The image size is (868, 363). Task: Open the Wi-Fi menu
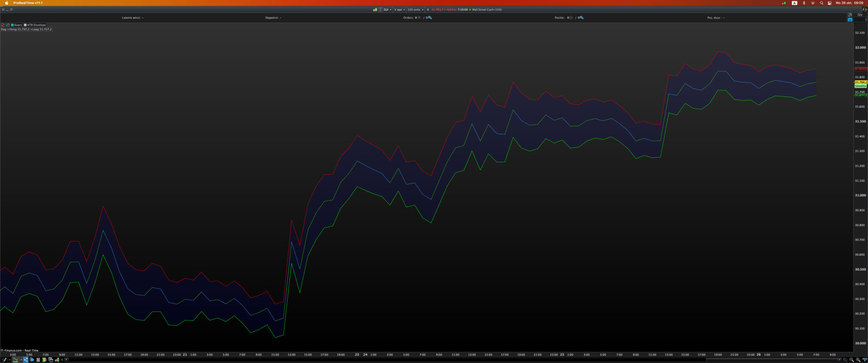pyautogui.click(x=812, y=3)
